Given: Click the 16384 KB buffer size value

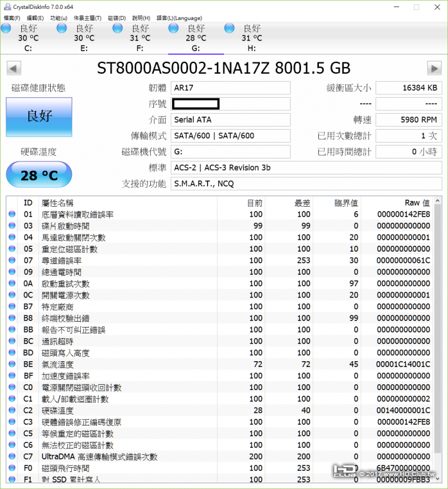Looking at the screenshot, I should click(x=409, y=88).
